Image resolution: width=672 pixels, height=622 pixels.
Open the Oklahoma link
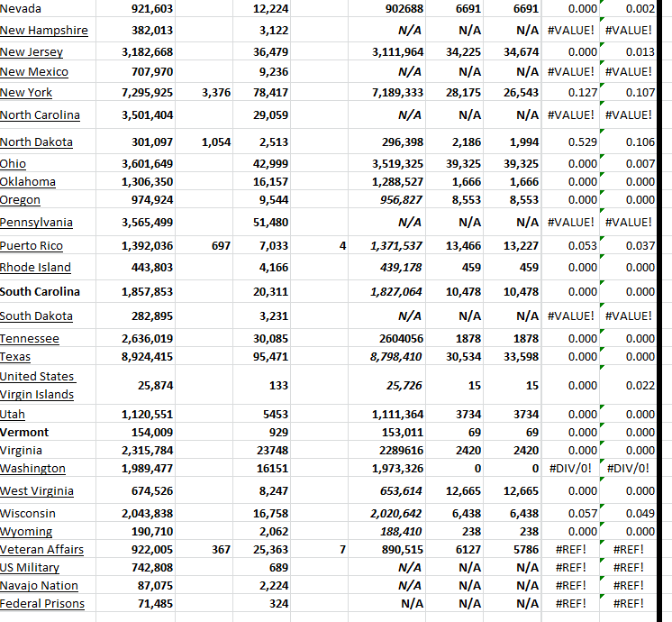coord(27,181)
